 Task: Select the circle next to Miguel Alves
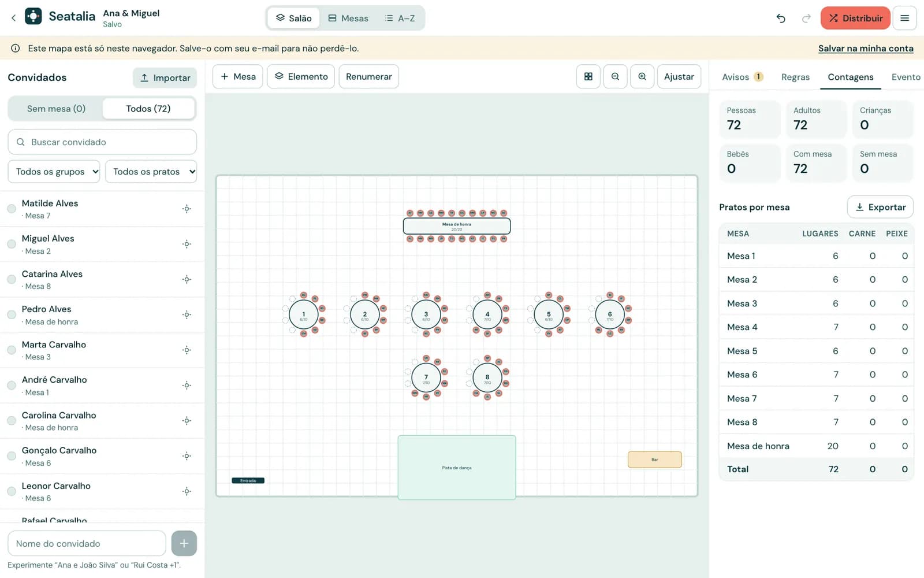(x=12, y=244)
